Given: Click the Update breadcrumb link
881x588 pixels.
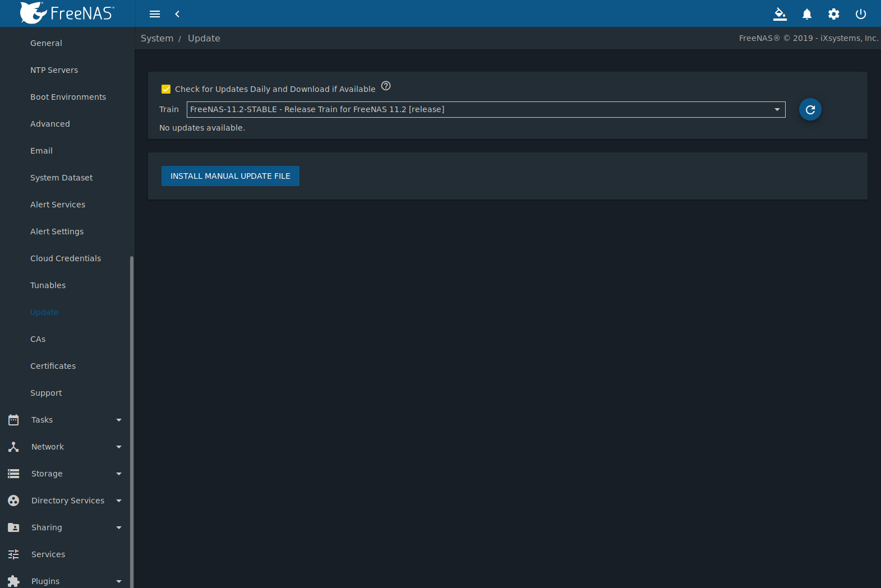Looking at the screenshot, I should tap(204, 38).
